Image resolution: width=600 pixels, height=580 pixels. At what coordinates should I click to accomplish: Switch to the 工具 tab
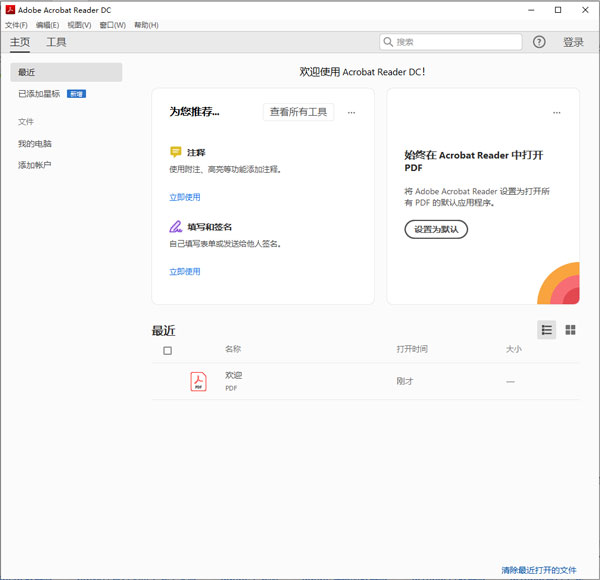tap(56, 42)
